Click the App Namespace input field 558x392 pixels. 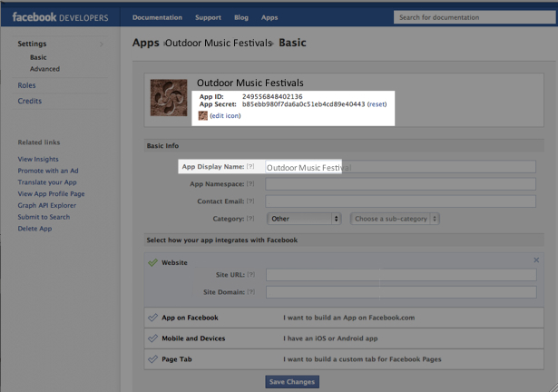tap(401, 184)
